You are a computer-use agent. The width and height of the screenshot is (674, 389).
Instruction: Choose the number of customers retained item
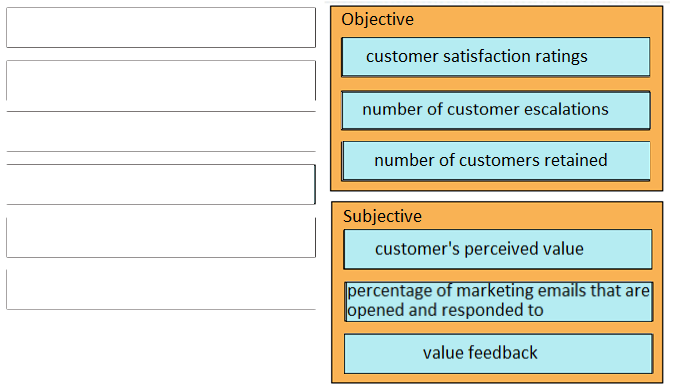pyautogui.click(x=496, y=161)
